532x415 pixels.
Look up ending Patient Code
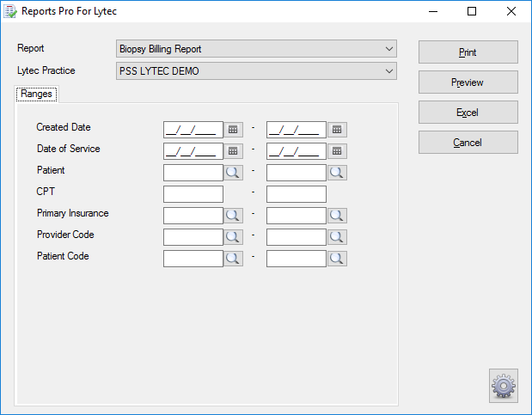(x=337, y=259)
